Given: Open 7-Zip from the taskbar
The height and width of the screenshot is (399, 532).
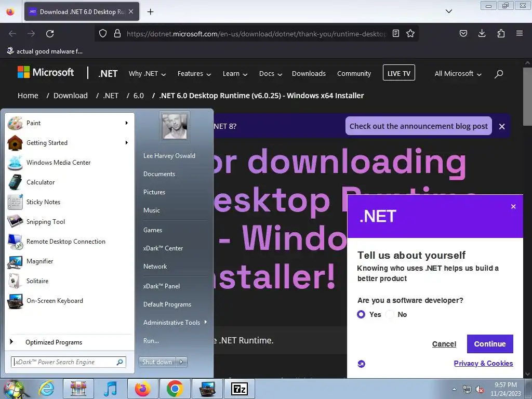Looking at the screenshot, I should pyautogui.click(x=239, y=389).
